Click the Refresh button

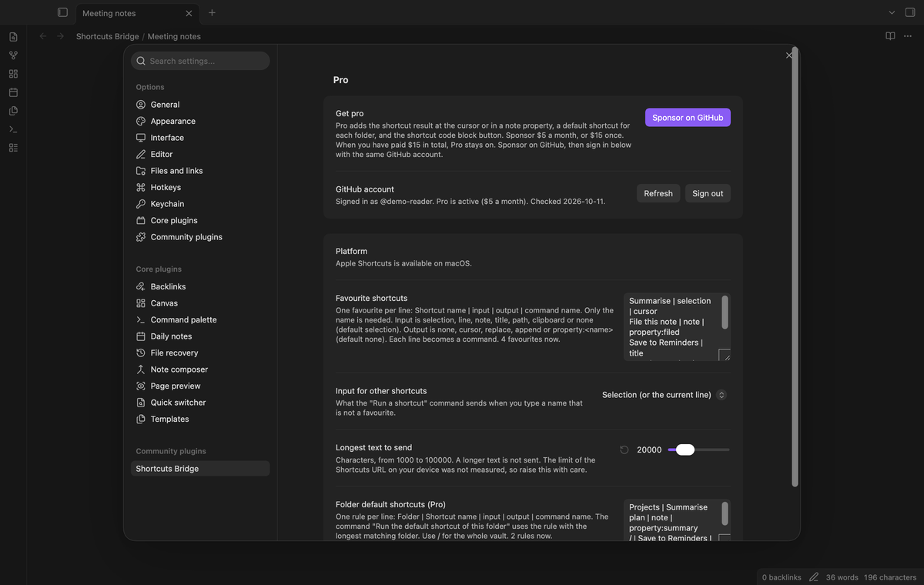[x=658, y=193]
